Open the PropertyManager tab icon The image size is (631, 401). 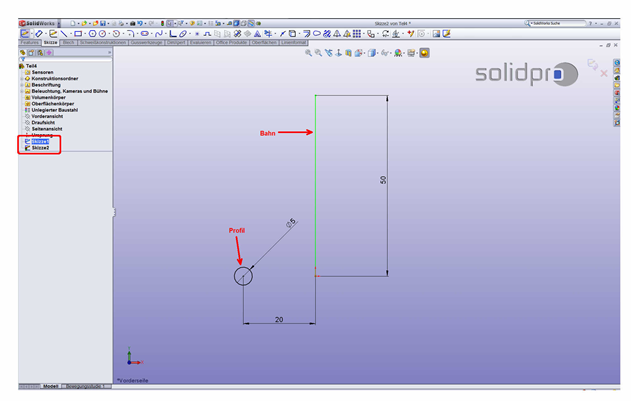(x=31, y=52)
